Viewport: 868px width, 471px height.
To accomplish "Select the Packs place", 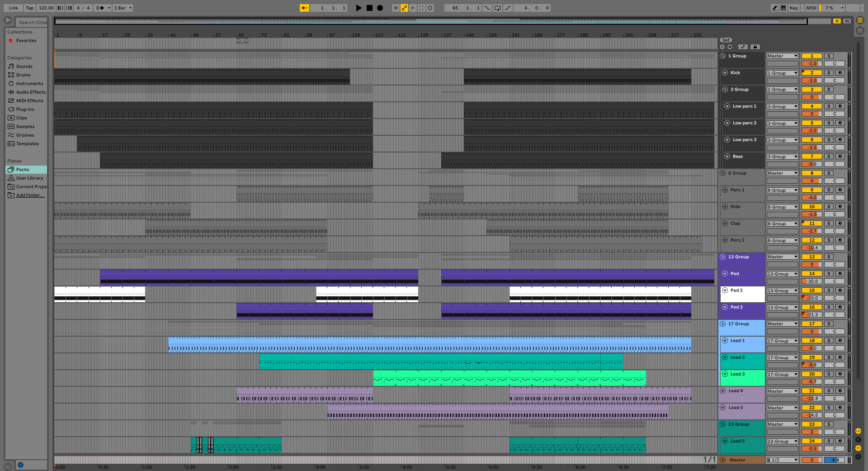I will pyautogui.click(x=26, y=170).
